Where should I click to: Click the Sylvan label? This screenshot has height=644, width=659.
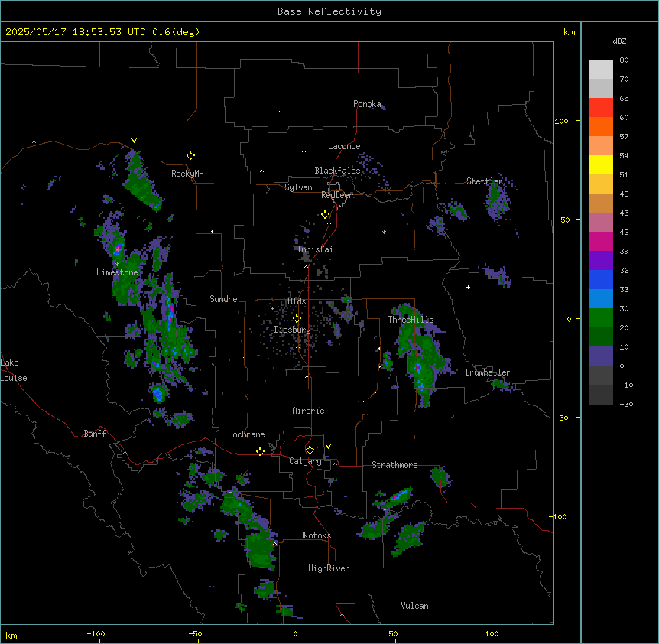pyautogui.click(x=298, y=187)
